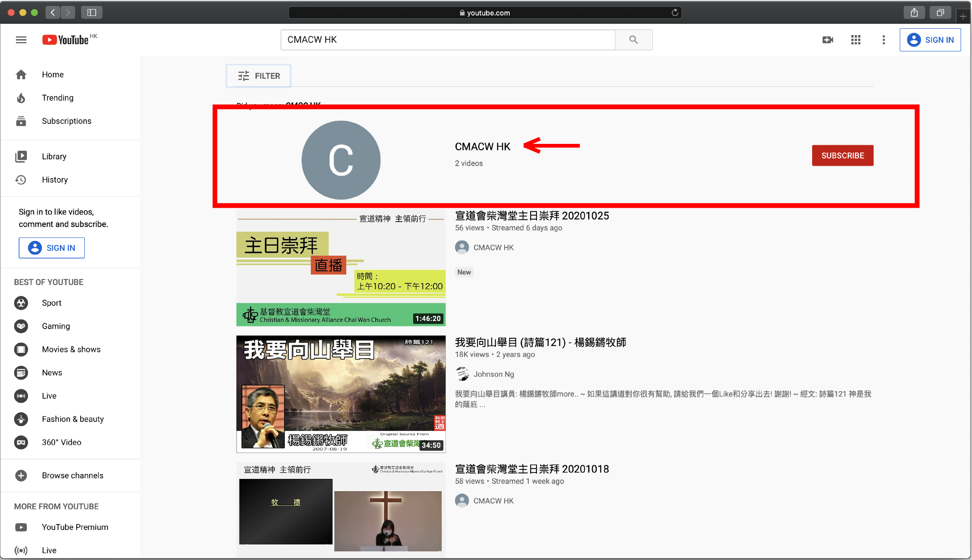
Task: Click thumbnail of 1:46:20 live stream video
Action: click(x=341, y=268)
